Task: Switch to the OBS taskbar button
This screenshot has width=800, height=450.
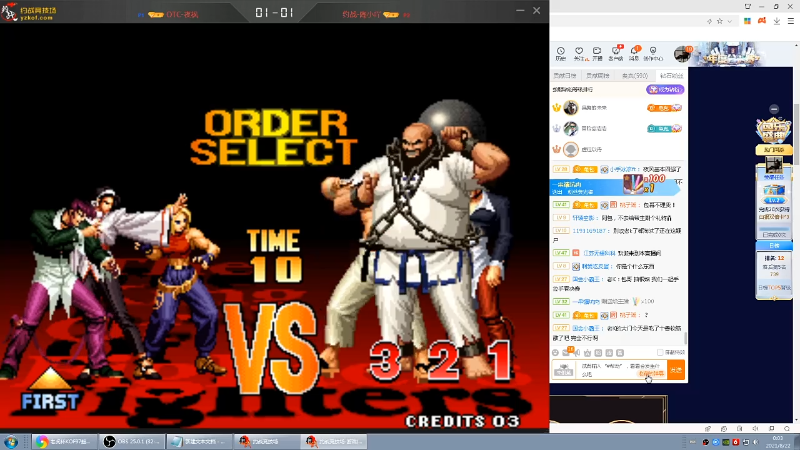Action: tap(133, 441)
